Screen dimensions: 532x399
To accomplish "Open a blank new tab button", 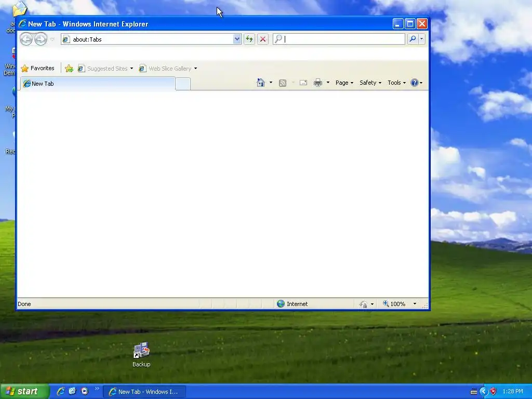I will tap(183, 84).
